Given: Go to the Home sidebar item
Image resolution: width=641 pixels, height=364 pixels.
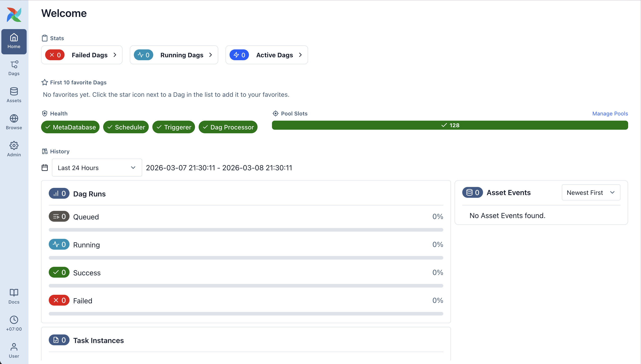Looking at the screenshot, I should pos(14,41).
